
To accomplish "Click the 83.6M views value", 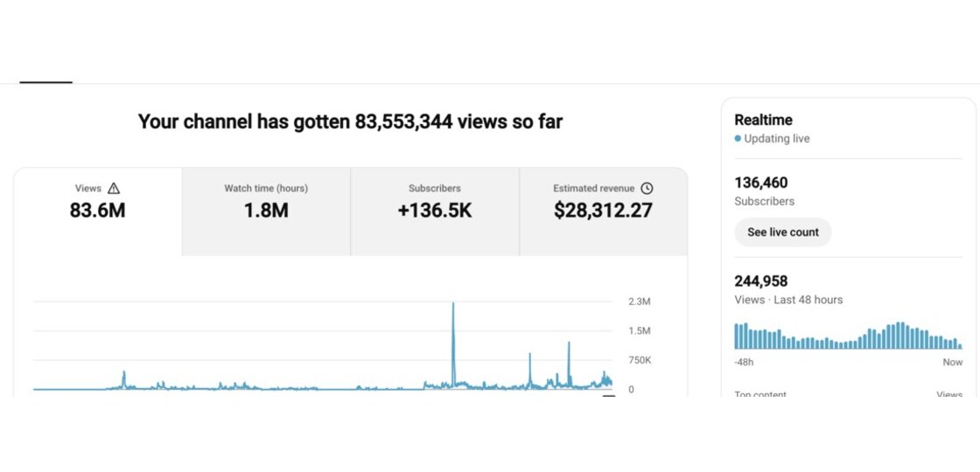I will point(97,211).
